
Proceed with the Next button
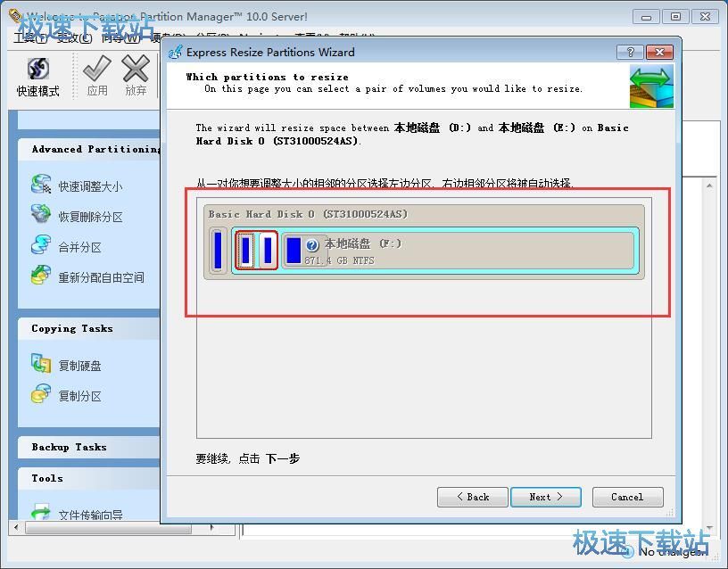point(545,497)
